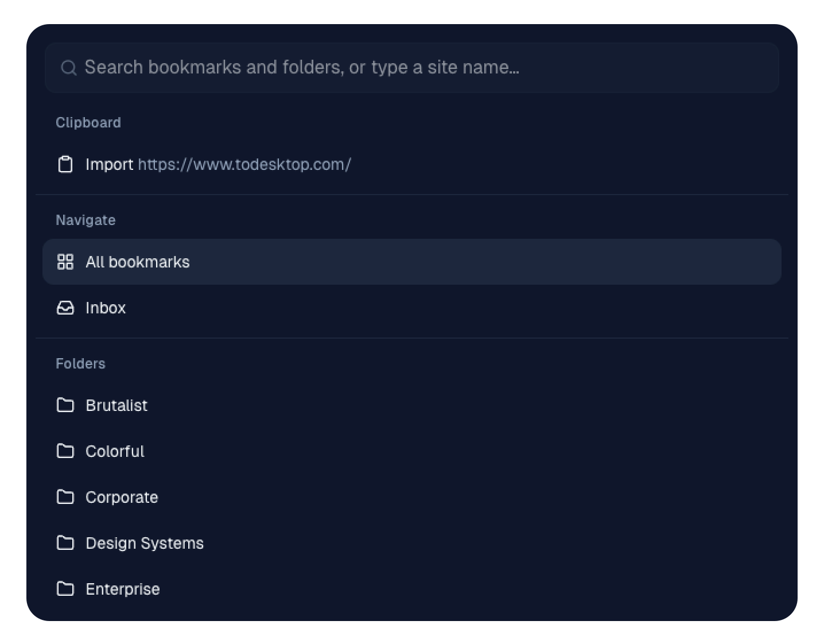Click the magnifying glass search icon
The height and width of the screenshot is (644, 824).
pyautogui.click(x=69, y=68)
